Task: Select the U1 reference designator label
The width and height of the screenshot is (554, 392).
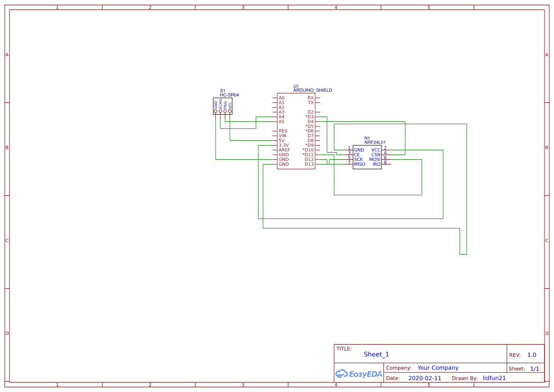Action: 295,87
